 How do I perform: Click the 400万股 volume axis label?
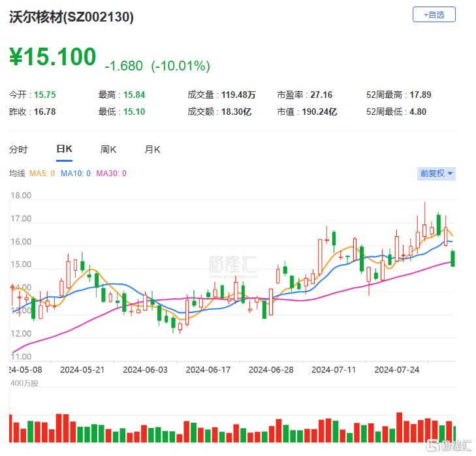[x=24, y=383]
